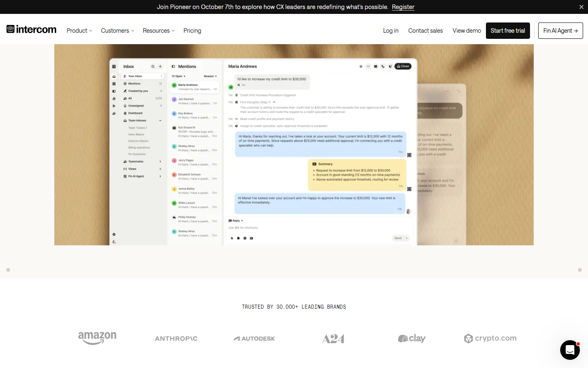Screen dimensions: 588x368
Task: Click the crypto.com brand logo
Action: pyautogui.click(x=490, y=338)
